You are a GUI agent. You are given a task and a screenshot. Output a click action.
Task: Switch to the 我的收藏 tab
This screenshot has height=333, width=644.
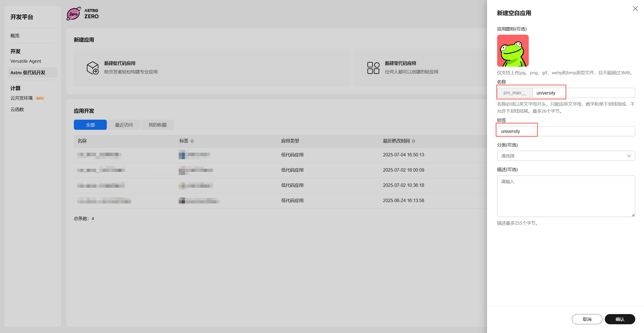158,125
